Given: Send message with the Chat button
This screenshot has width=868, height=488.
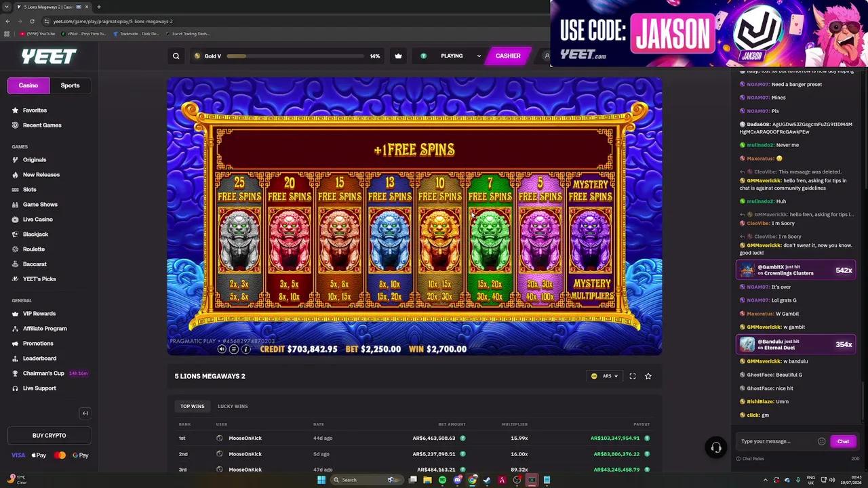Looking at the screenshot, I should tap(843, 441).
